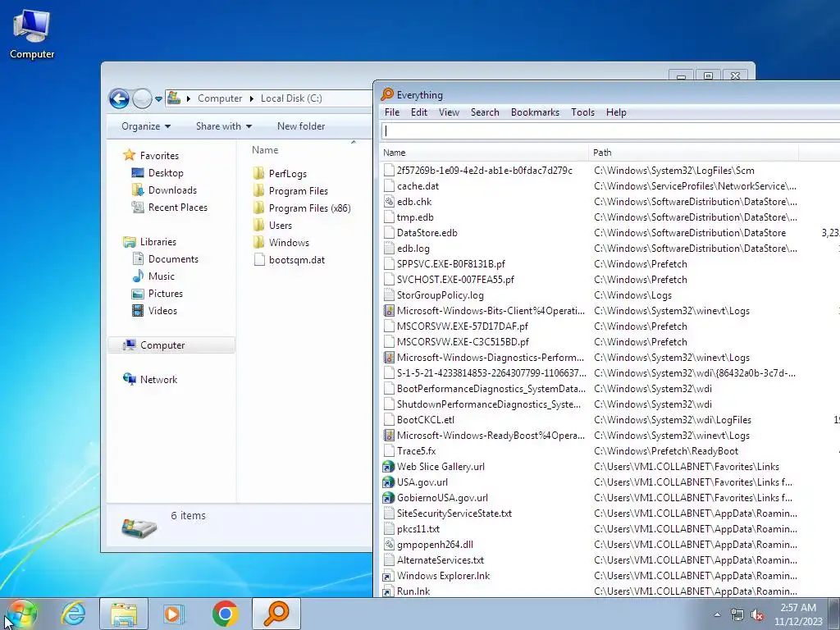840x630 pixels.
Task: Select Microsoft-Windows-Bits-Client event log icon
Action: pyautogui.click(x=390, y=311)
